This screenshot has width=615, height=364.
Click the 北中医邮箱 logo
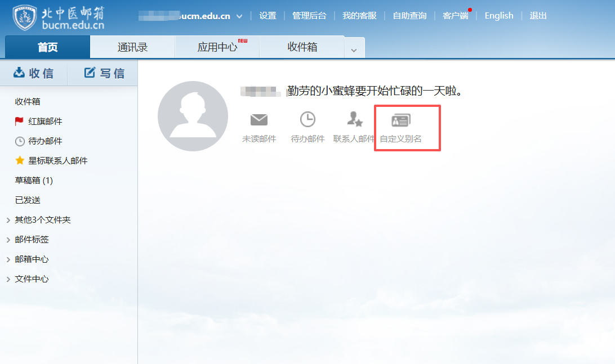coord(58,17)
